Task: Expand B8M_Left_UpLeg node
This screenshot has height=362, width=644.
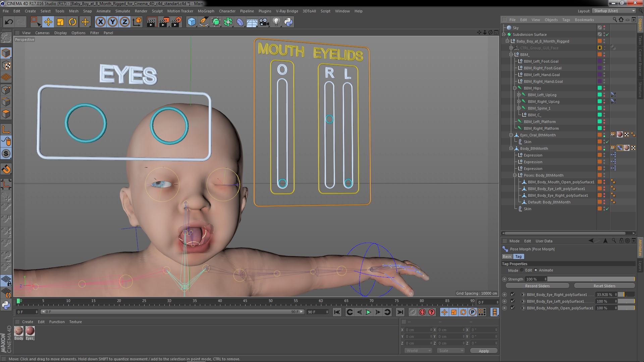Action: pos(519,95)
